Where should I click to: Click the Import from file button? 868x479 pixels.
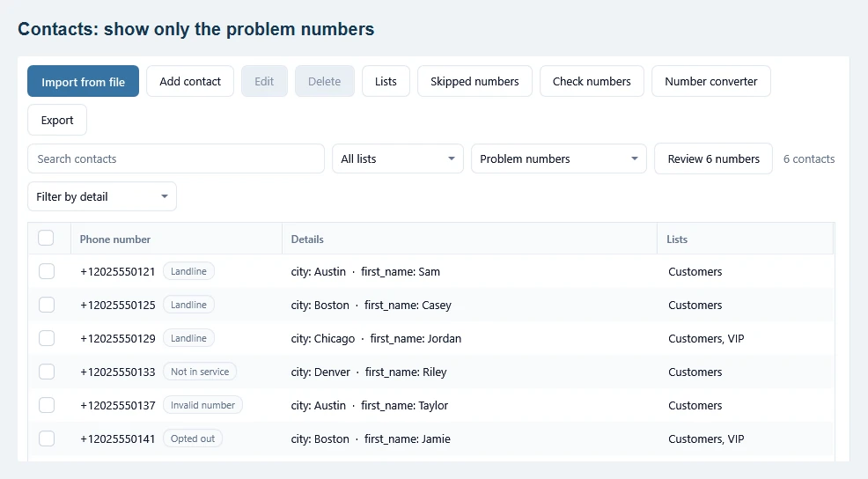(x=83, y=81)
